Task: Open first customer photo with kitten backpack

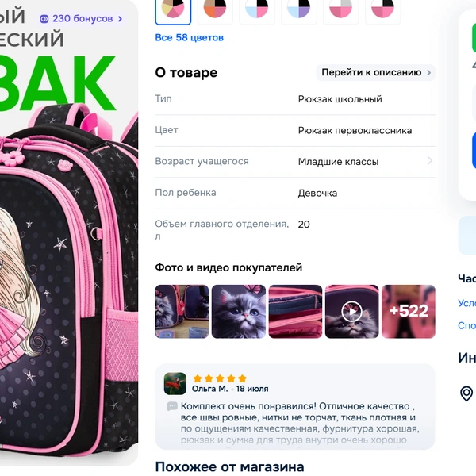Action: (182, 312)
